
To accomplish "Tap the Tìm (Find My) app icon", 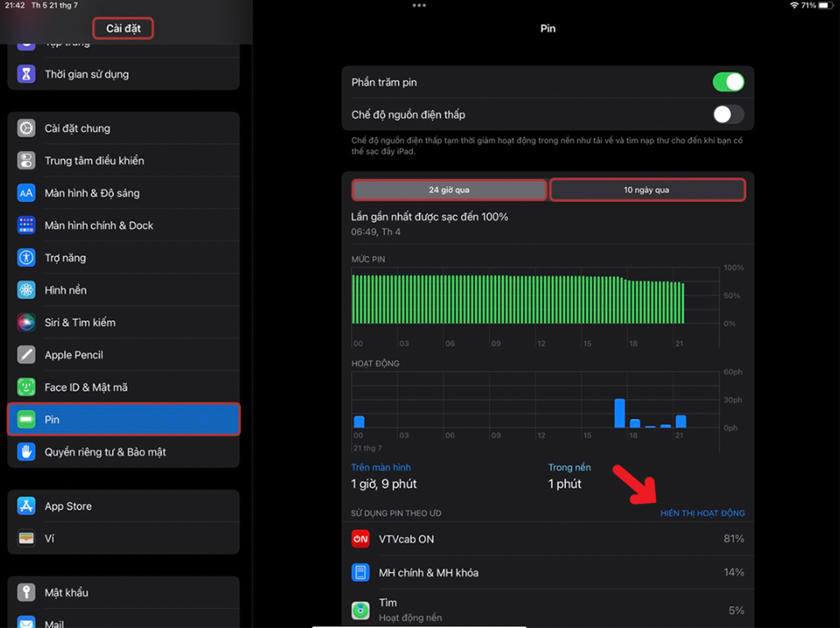I will (361, 610).
